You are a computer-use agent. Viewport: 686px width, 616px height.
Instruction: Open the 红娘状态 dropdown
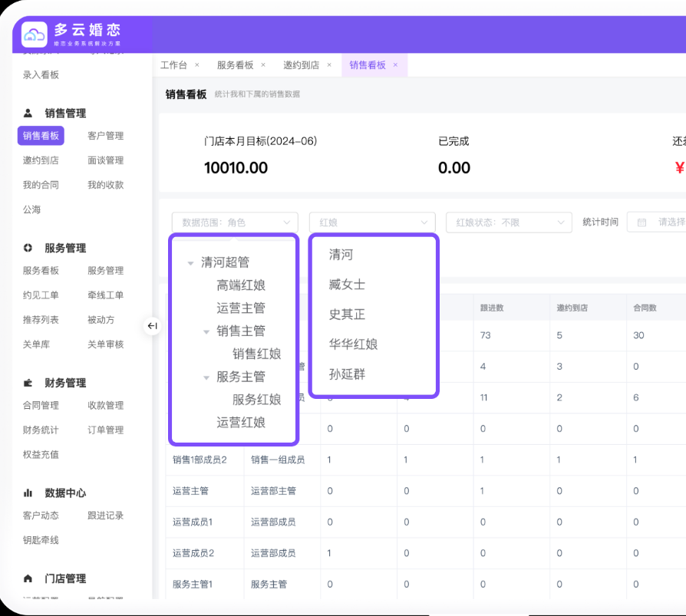pos(510,222)
